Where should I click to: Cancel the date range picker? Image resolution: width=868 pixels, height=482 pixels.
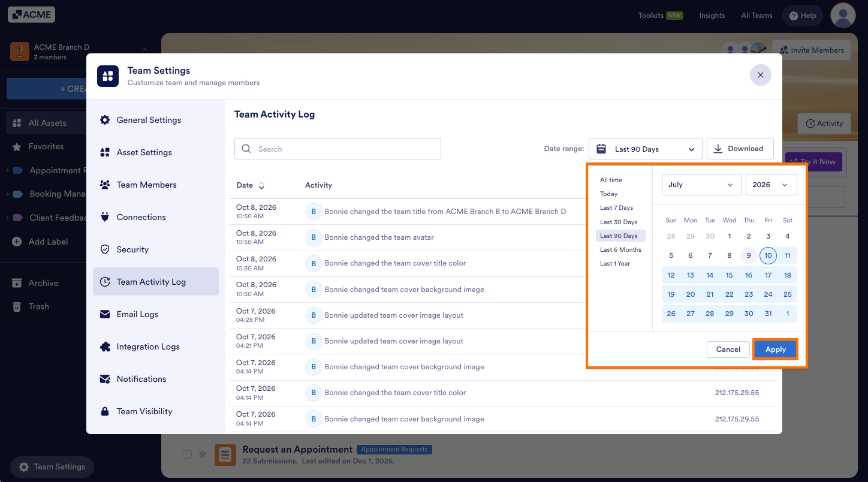728,350
